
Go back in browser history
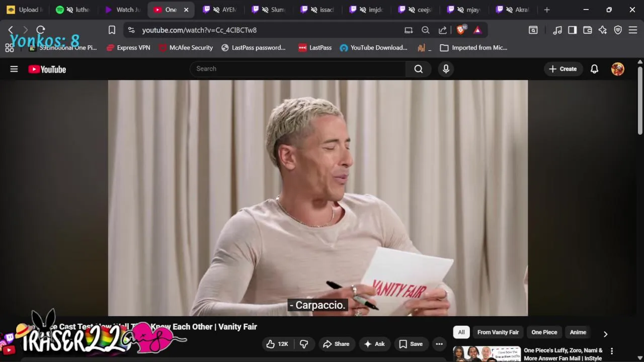11,30
